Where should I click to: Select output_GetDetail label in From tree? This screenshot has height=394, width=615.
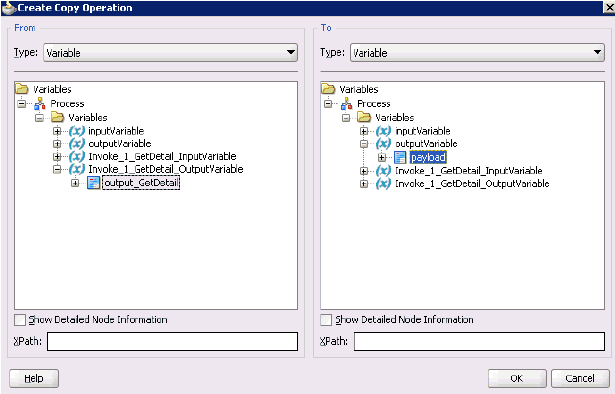pyautogui.click(x=141, y=183)
